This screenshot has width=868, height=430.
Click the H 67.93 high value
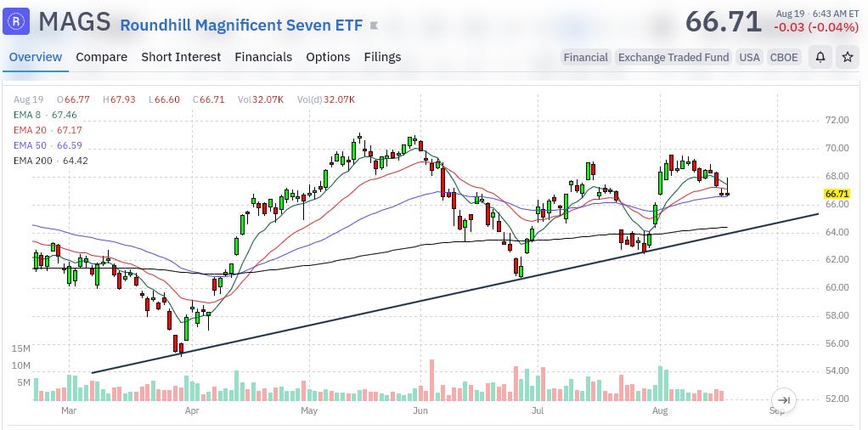[119, 99]
